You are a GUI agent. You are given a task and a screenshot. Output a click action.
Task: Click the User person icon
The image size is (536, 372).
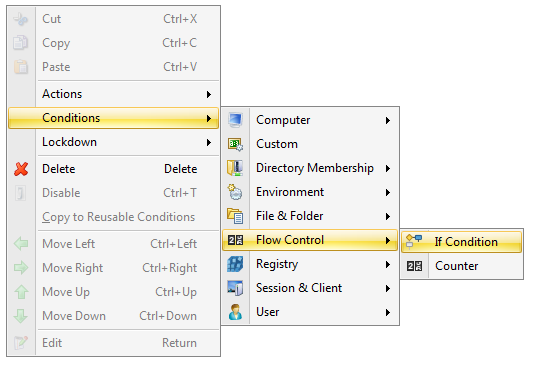[x=235, y=312]
